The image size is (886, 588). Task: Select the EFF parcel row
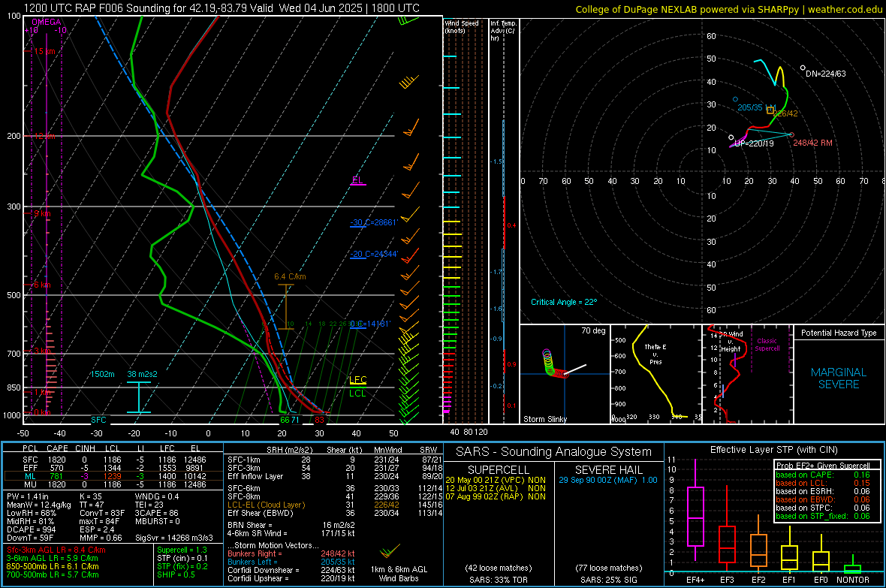pyautogui.click(x=113, y=468)
